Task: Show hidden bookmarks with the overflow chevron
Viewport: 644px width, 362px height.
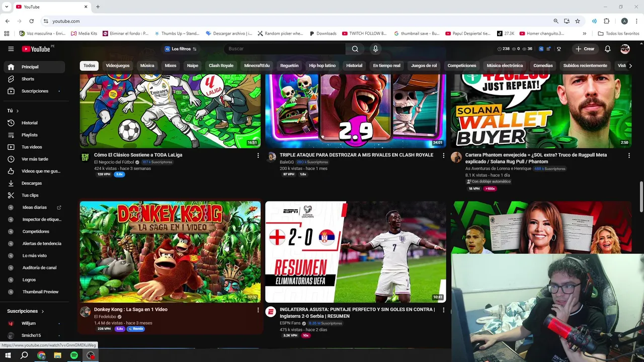Action: 584,34
